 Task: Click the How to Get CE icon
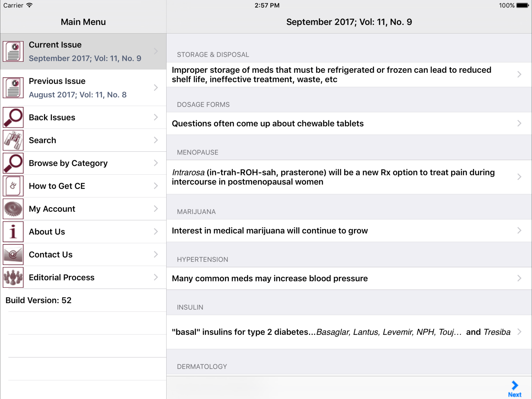tap(13, 186)
